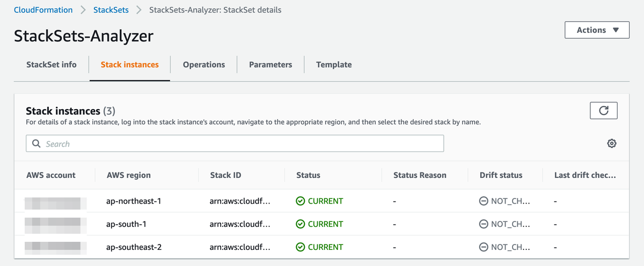
Task: Sort by Status column header
Action: (x=308, y=175)
